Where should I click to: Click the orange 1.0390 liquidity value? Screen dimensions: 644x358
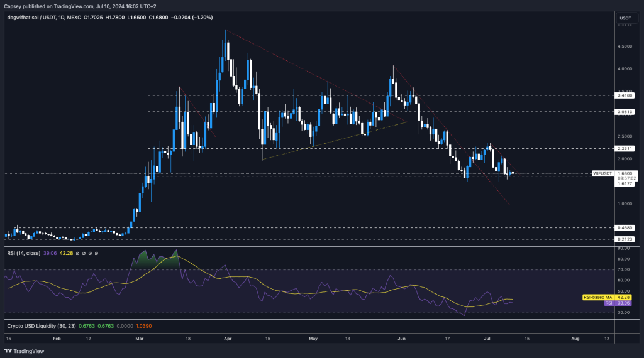tap(144, 326)
